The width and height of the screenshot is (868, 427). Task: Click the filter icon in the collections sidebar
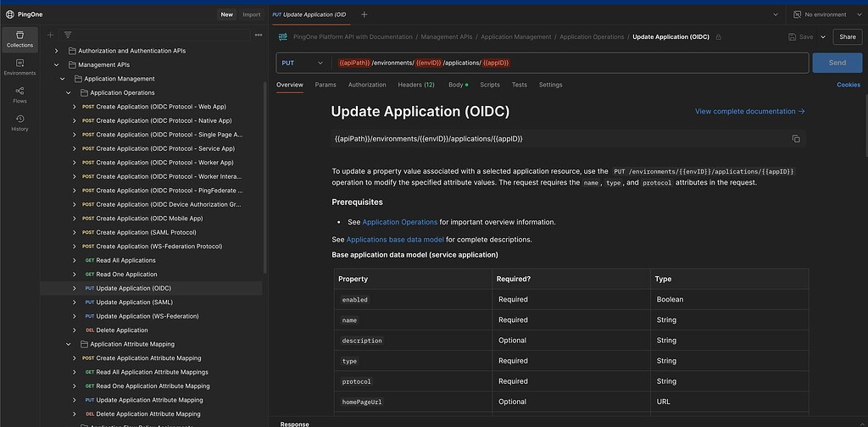[68, 35]
